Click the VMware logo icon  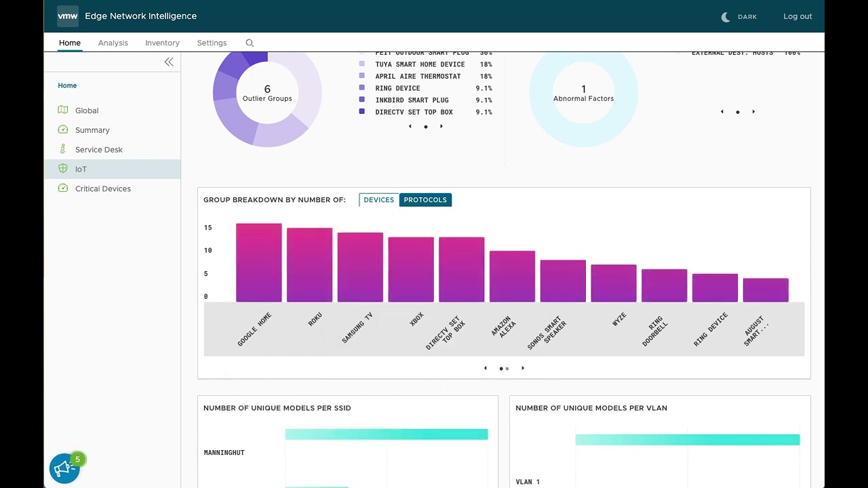click(67, 16)
